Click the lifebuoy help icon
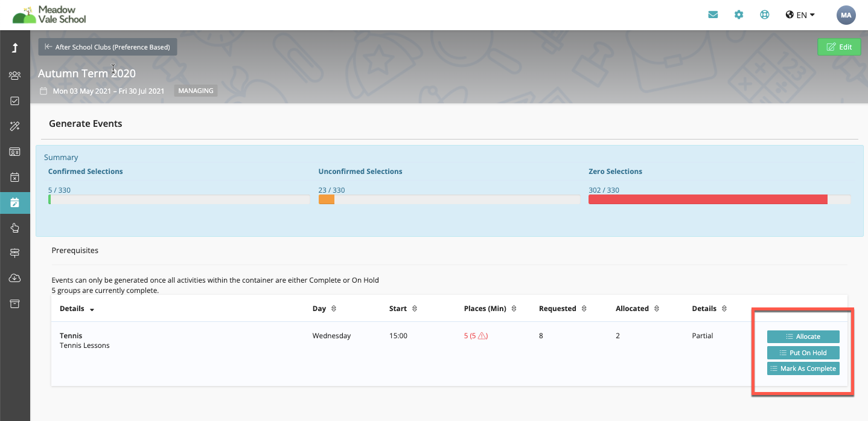 764,15
